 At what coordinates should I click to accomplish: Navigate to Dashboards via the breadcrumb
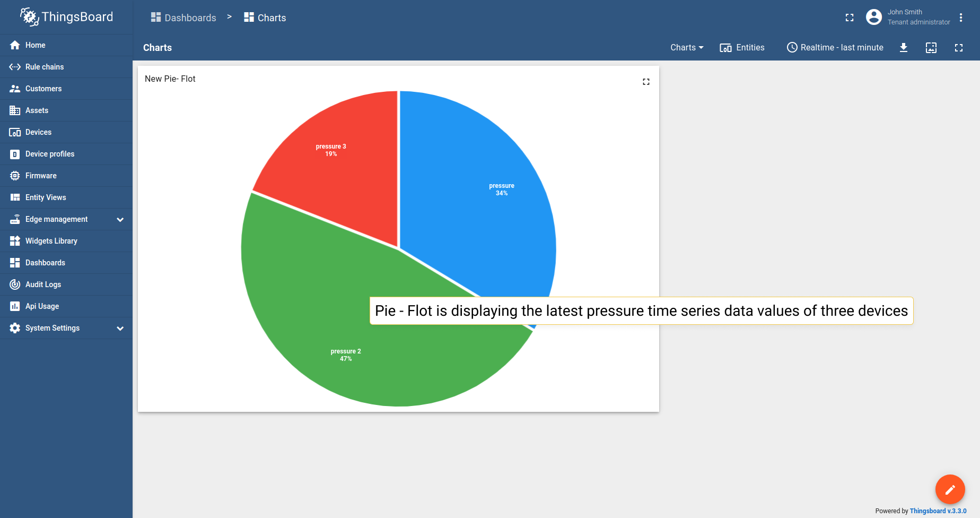pyautogui.click(x=183, y=18)
